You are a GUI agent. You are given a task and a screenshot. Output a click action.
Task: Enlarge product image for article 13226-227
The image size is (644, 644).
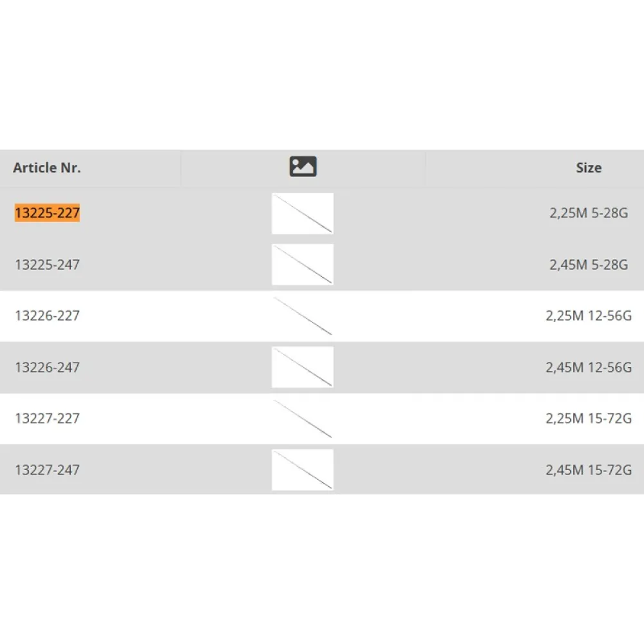click(x=303, y=316)
